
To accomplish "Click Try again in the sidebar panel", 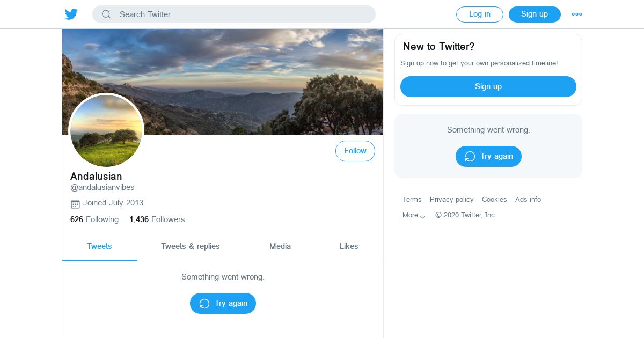I will [x=488, y=156].
